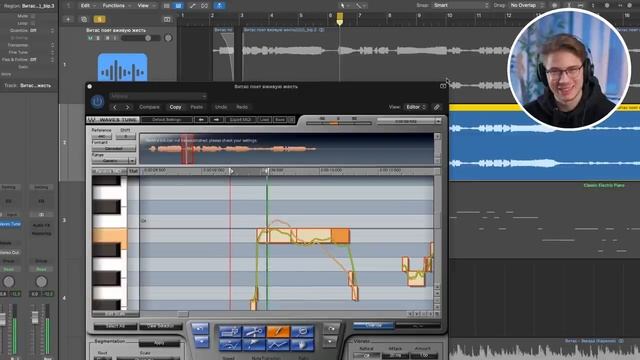
Task: Click the automation curve icon in toolbar
Action: [192, 6]
